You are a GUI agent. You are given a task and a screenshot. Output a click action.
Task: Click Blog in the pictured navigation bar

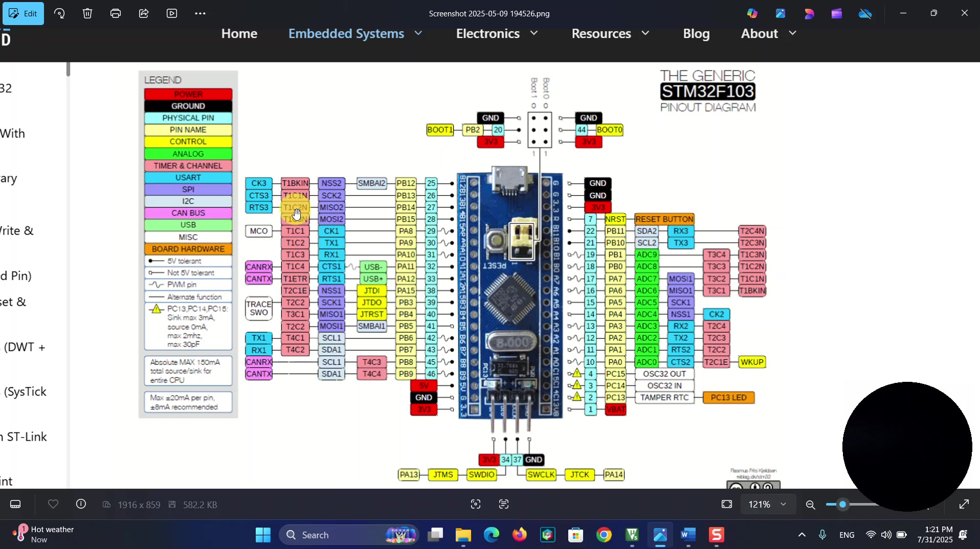(696, 34)
